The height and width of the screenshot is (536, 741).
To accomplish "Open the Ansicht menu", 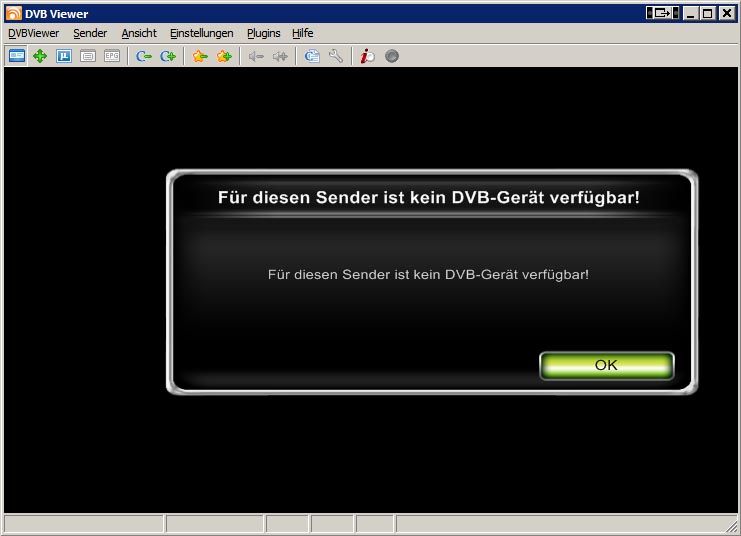I will pos(139,33).
